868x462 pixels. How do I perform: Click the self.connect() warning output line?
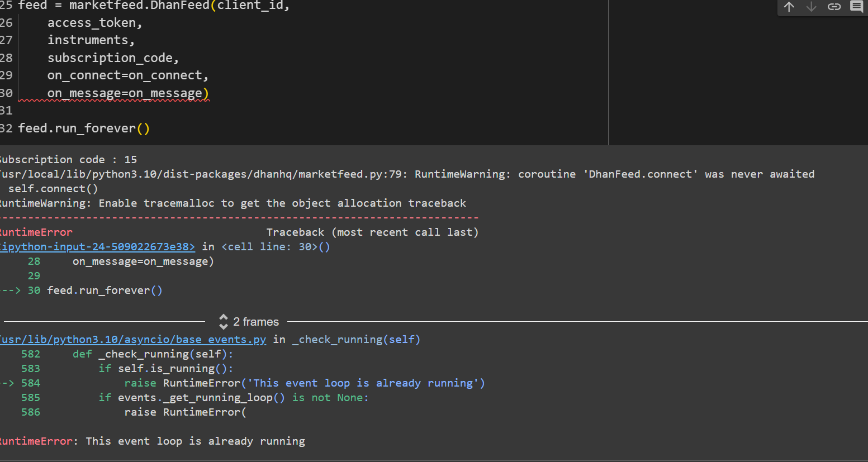click(53, 189)
